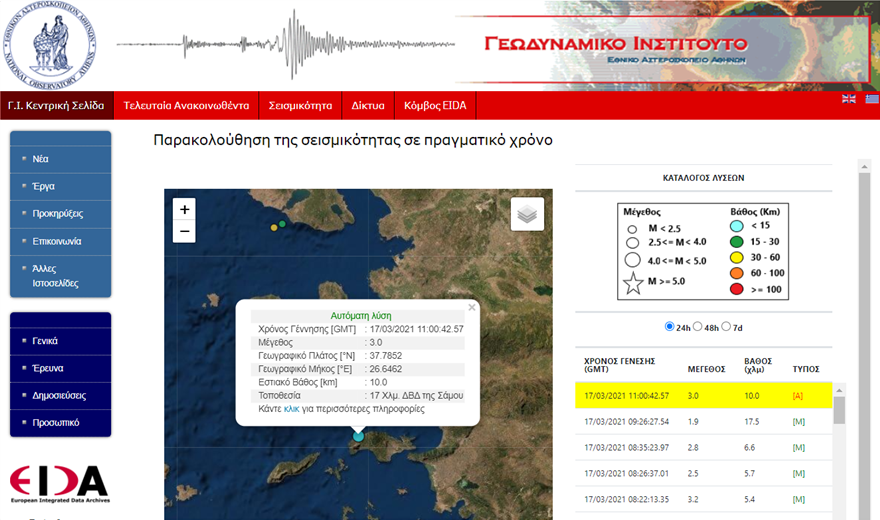The width and height of the screenshot is (880, 520).
Task: Close the earthquake info popup
Action: click(472, 309)
